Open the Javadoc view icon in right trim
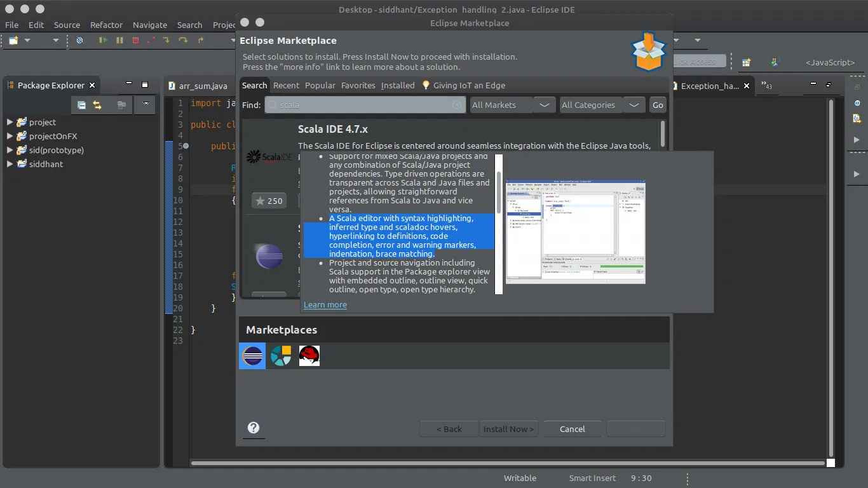The height and width of the screenshot is (488, 868). 857,103
